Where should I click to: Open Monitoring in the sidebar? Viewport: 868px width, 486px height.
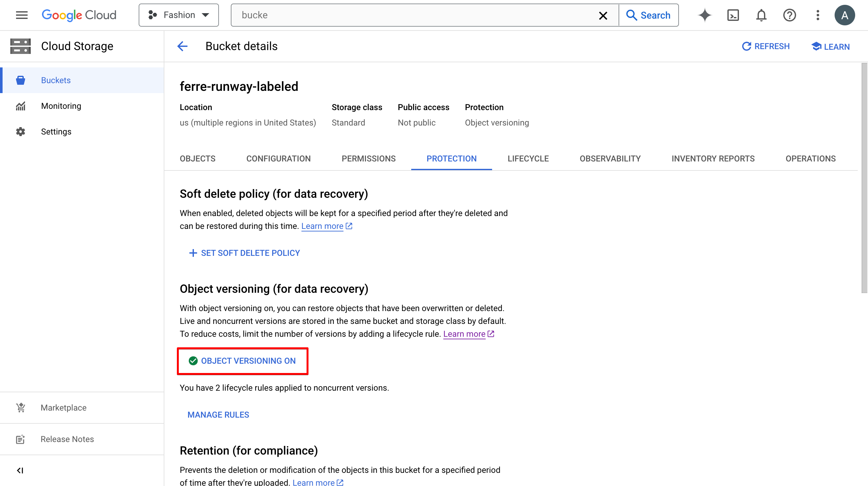(x=61, y=106)
